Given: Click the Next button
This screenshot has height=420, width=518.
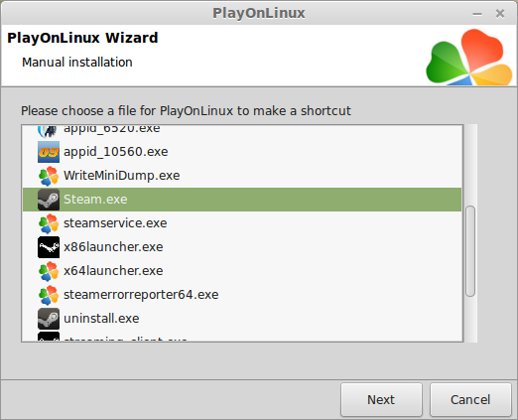Looking at the screenshot, I should pyautogui.click(x=381, y=400).
